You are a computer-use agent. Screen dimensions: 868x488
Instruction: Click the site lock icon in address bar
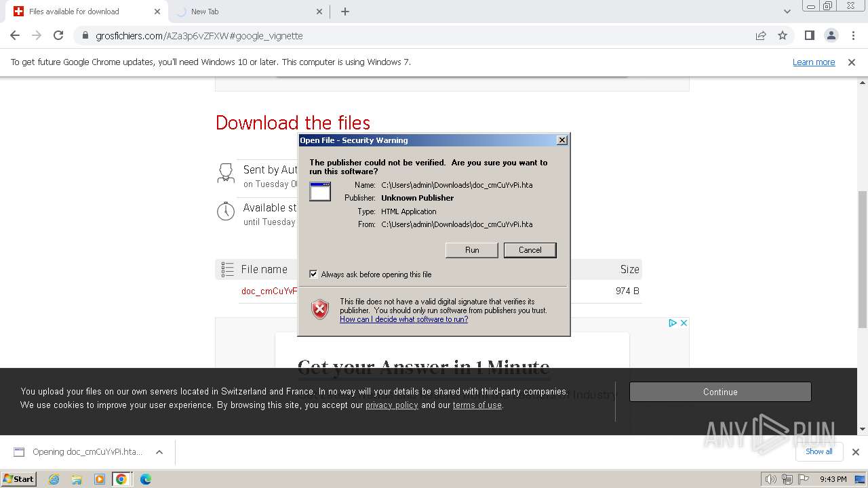pos(85,36)
